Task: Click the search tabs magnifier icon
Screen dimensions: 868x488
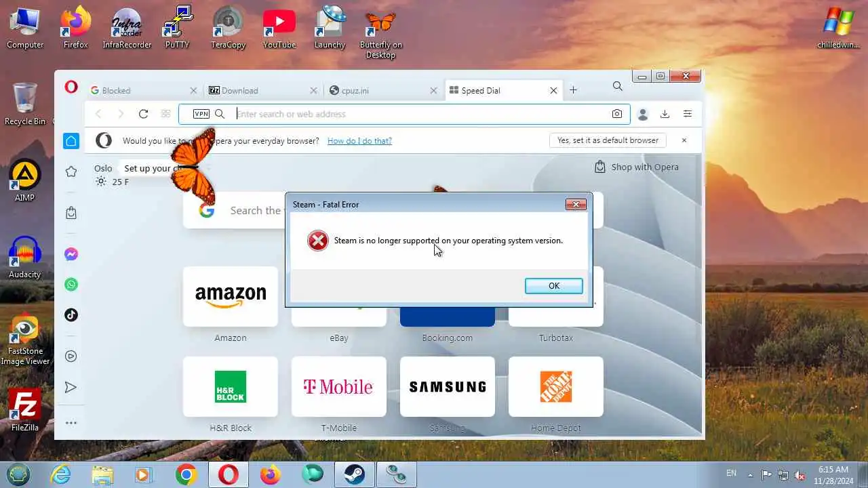Action: (x=617, y=86)
